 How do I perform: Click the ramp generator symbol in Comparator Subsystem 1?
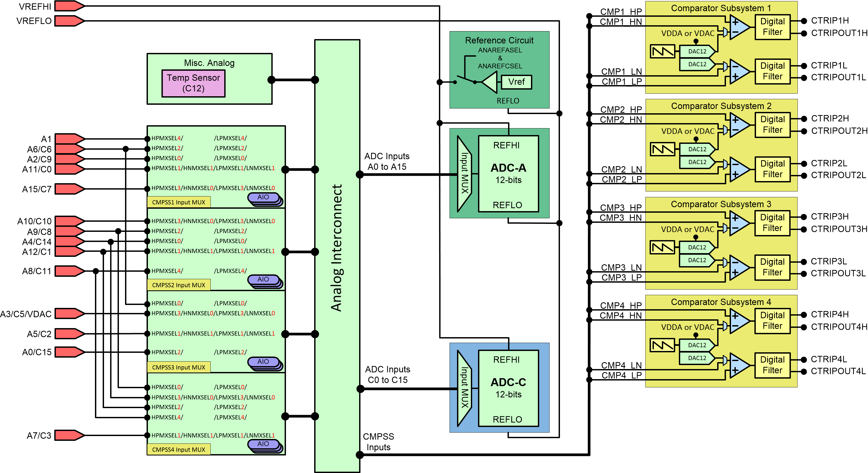coord(662,52)
